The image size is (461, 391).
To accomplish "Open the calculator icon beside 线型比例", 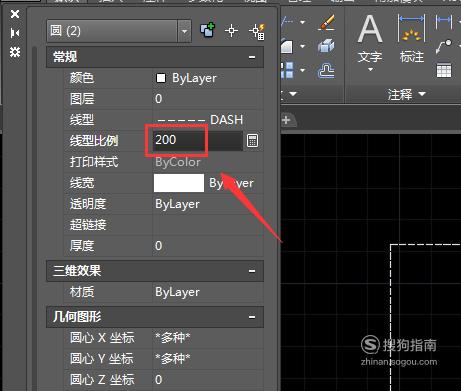I will pyautogui.click(x=252, y=141).
